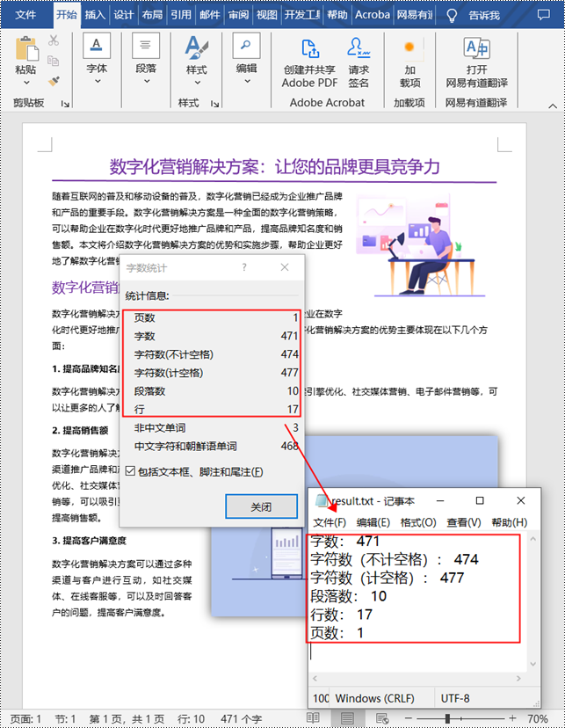565x728 pixels.
Task: Click the lightbulb Tell Me icon
Action: pos(452,15)
